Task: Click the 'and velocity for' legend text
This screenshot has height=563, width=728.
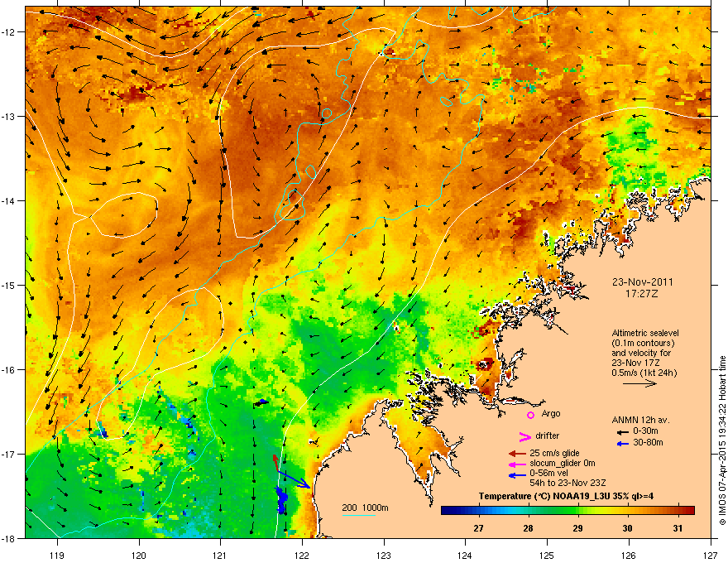Action: (x=641, y=353)
